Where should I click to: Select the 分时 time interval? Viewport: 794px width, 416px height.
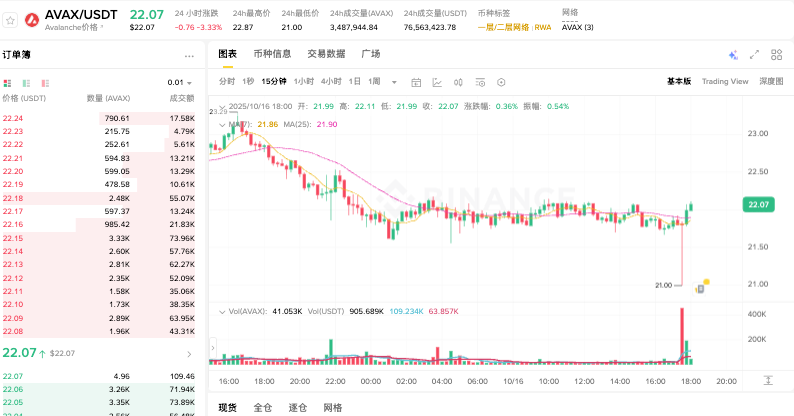click(x=227, y=81)
